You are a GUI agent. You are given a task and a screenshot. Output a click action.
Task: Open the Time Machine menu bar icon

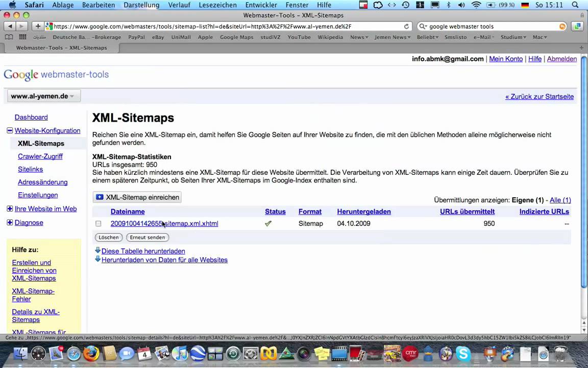pos(405,5)
